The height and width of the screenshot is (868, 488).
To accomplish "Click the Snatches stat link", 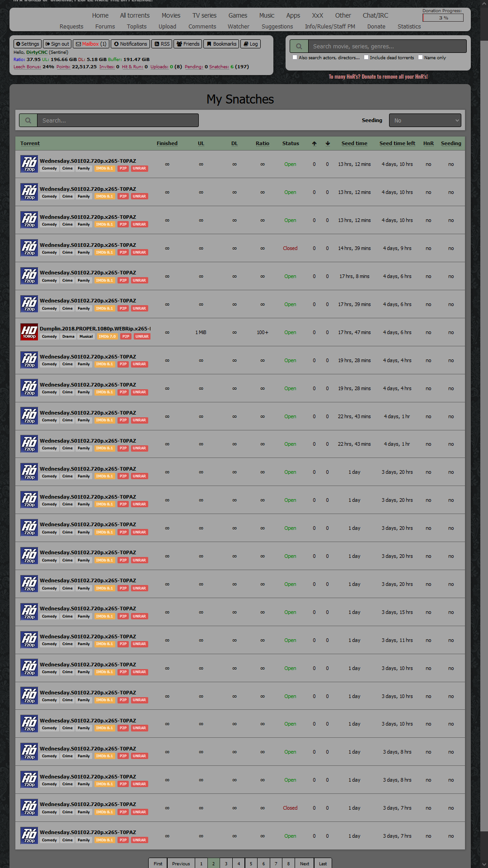I will (x=219, y=67).
